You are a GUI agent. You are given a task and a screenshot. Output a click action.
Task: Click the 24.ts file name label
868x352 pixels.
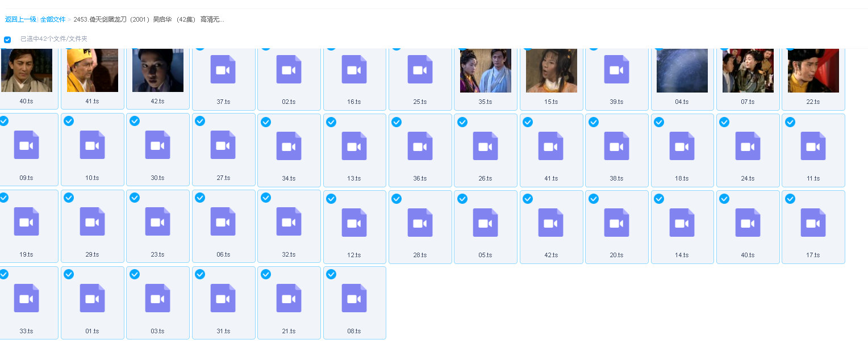pyautogui.click(x=748, y=178)
